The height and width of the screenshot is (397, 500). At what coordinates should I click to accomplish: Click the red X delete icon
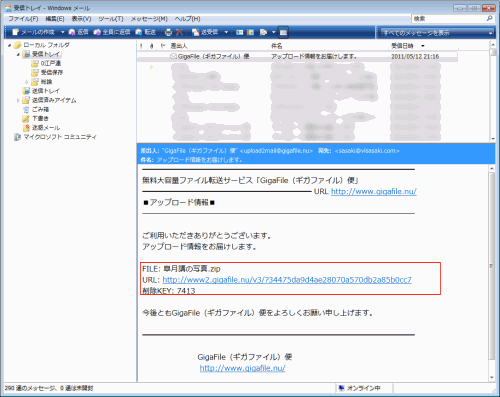click(x=179, y=32)
